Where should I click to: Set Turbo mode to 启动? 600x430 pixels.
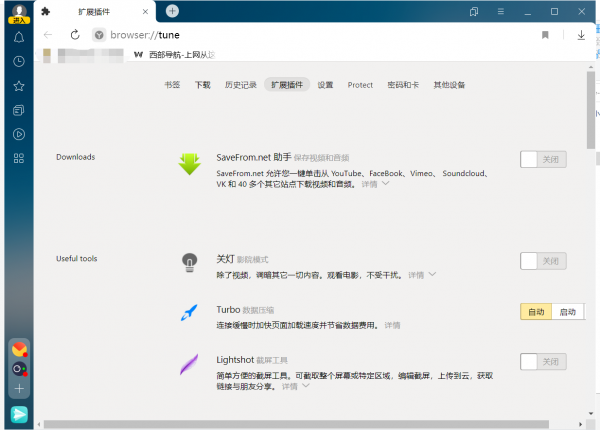click(x=568, y=312)
